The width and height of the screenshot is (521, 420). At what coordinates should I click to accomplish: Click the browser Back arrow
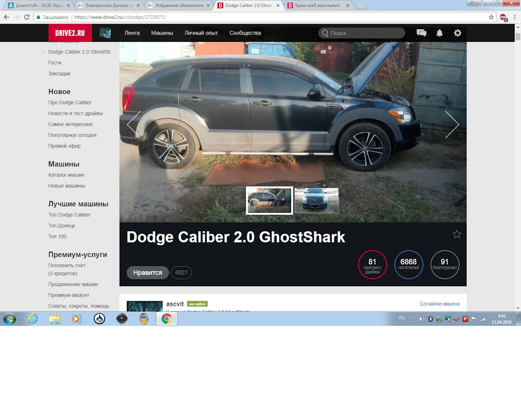7,17
